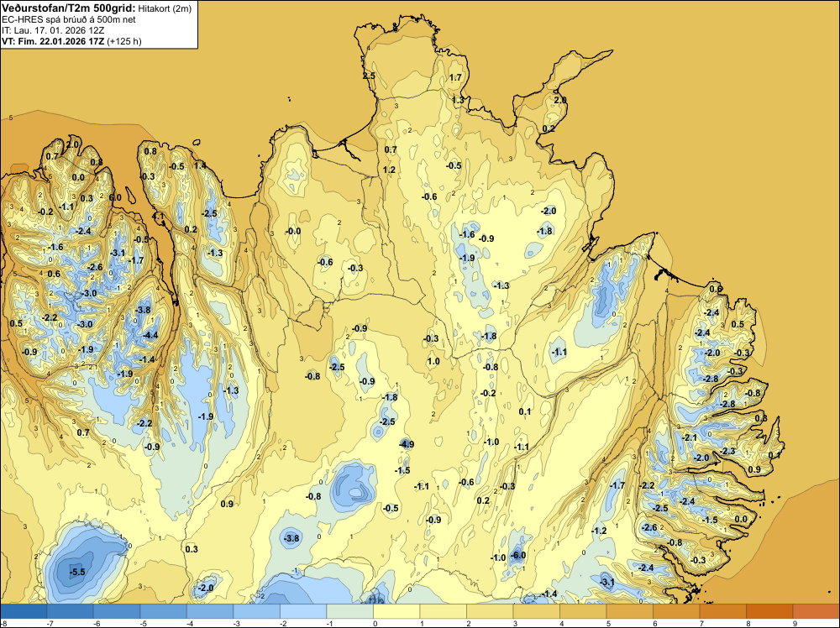
Task: Click the positive 1.7 temperature value
Action: [x=455, y=77]
